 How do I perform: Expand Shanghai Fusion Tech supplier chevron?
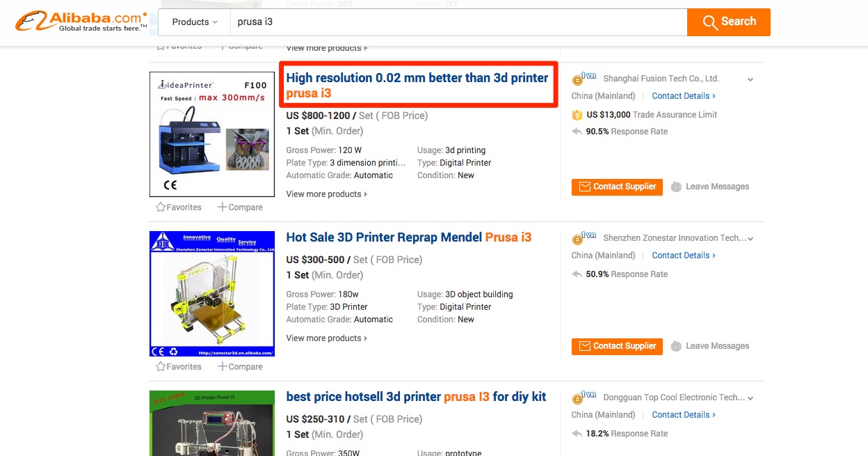coord(750,79)
